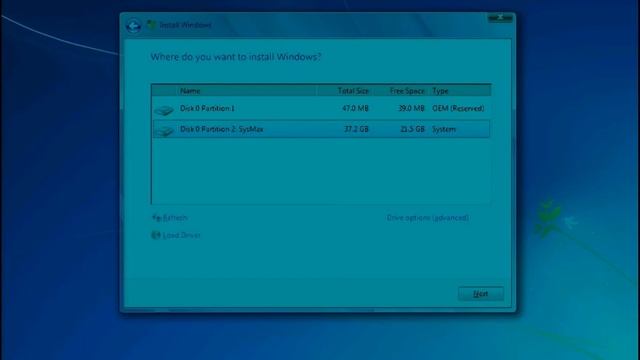The width and height of the screenshot is (640, 360).
Task: Click the Refresh icon
Action: point(156,218)
